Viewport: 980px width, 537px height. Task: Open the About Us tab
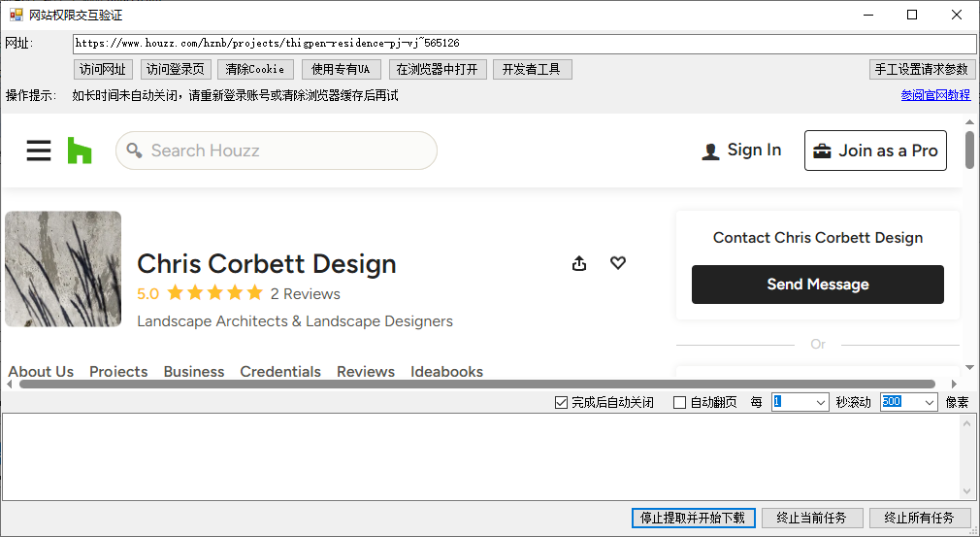click(x=41, y=371)
